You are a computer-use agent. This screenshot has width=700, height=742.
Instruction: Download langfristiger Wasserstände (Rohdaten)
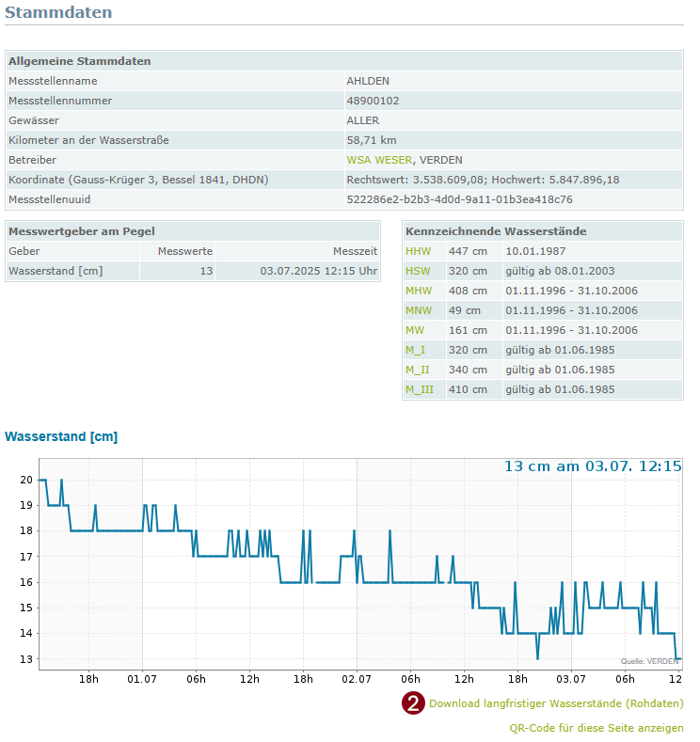pyautogui.click(x=556, y=703)
